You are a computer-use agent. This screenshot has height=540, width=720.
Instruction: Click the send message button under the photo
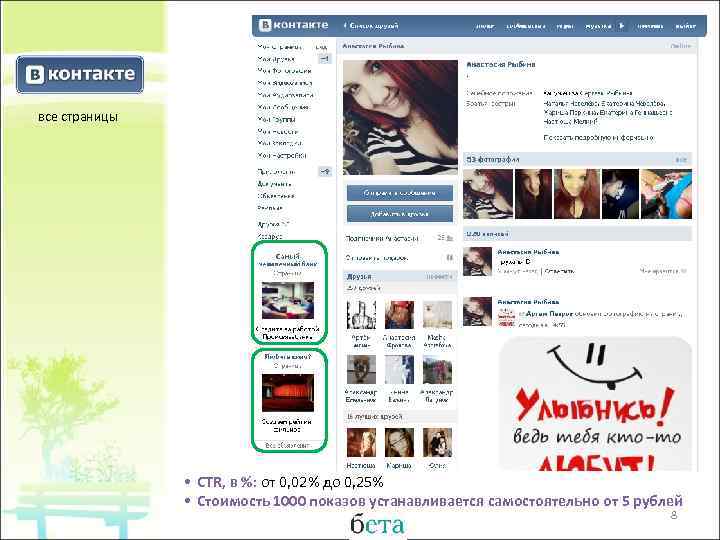399,193
